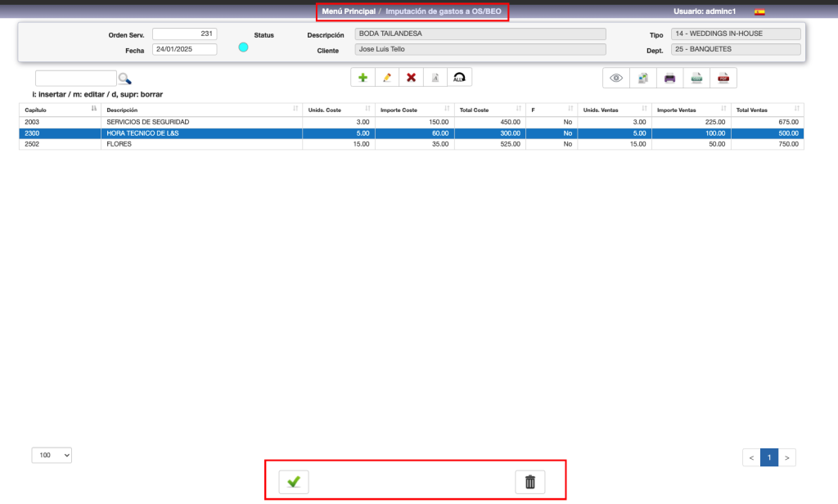Click the printer icon

(x=669, y=79)
